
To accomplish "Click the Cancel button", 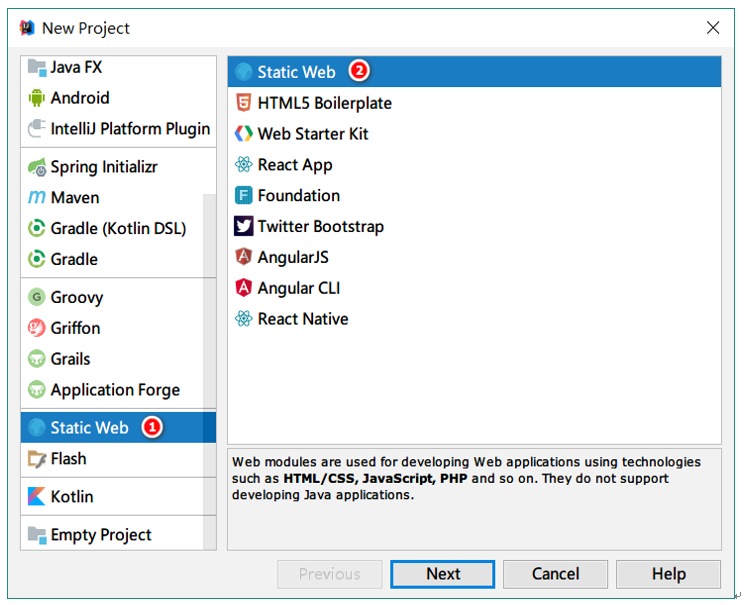I will click(555, 574).
